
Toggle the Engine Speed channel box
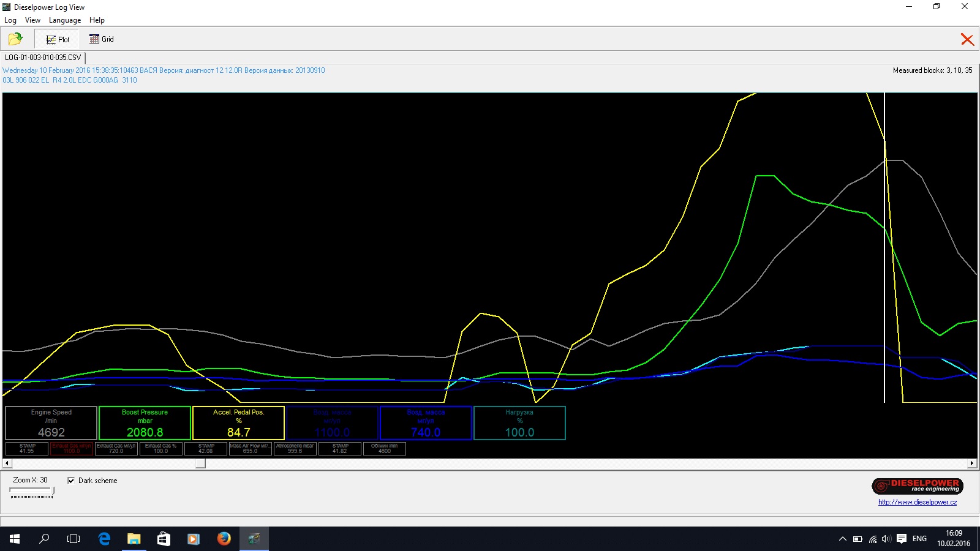51,423
